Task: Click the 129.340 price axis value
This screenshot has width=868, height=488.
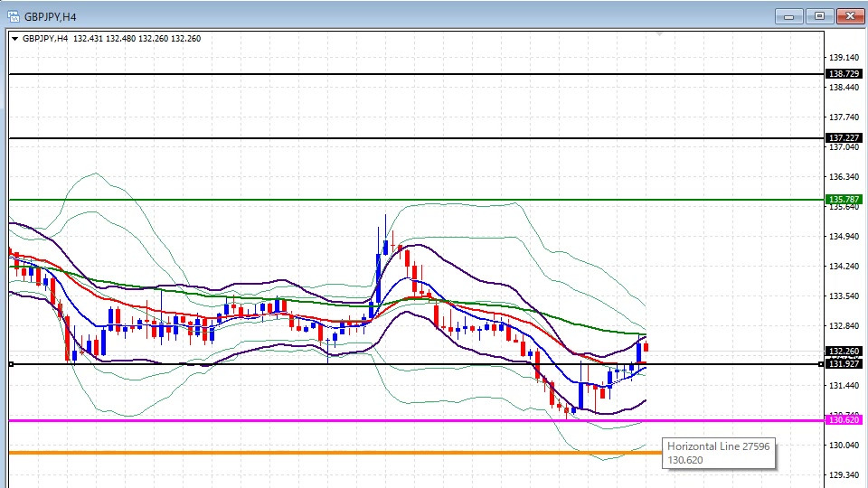Action: [844, 474]
